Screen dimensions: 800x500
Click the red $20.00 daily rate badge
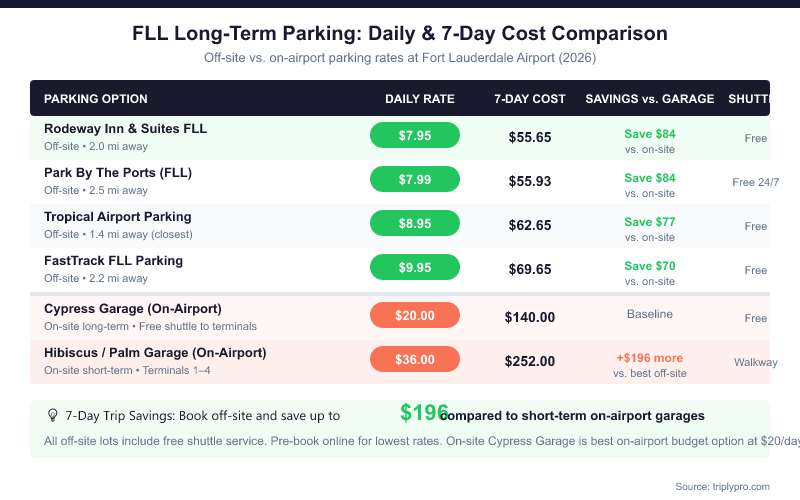[x=415, y=315]
